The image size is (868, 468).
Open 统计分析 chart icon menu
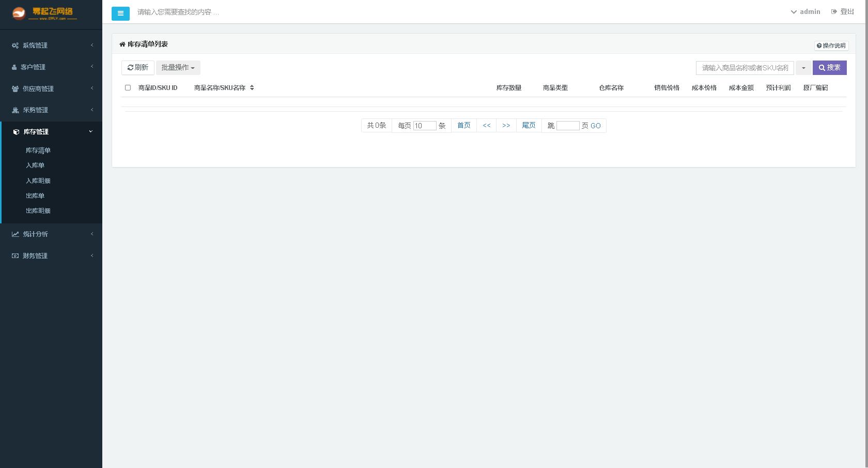35,234
